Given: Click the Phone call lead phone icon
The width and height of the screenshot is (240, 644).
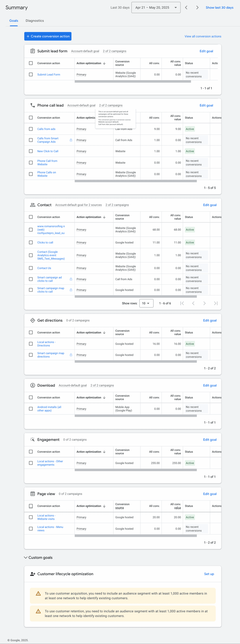Looking at the screenshot, I should [33, 105].
